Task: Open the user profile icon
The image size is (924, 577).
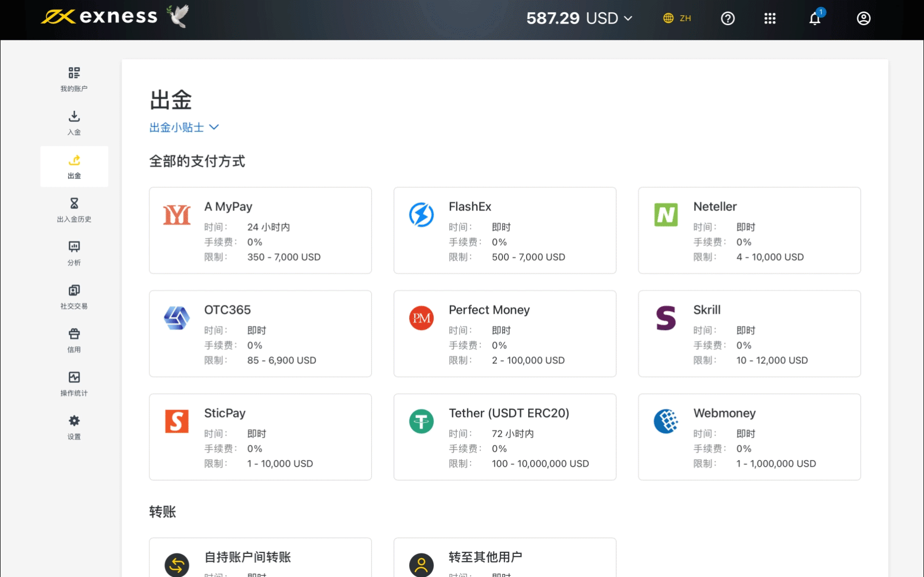Action: point(863,18)
